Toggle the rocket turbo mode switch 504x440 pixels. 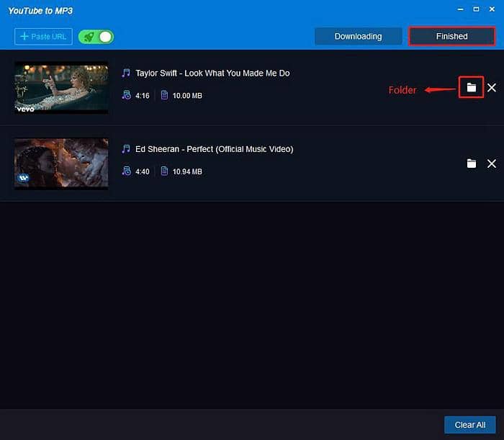96,37
